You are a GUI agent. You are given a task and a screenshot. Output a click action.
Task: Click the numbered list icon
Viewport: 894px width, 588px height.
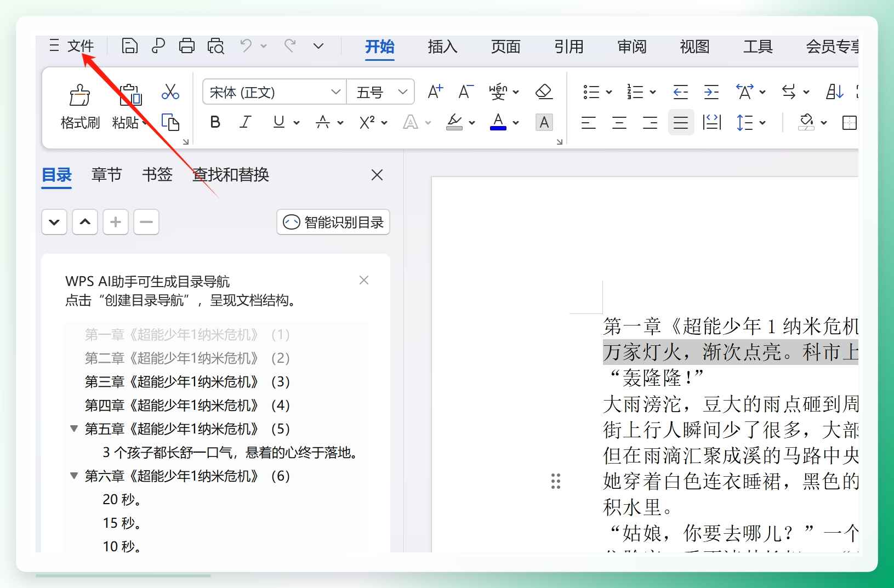coord(635,92)
